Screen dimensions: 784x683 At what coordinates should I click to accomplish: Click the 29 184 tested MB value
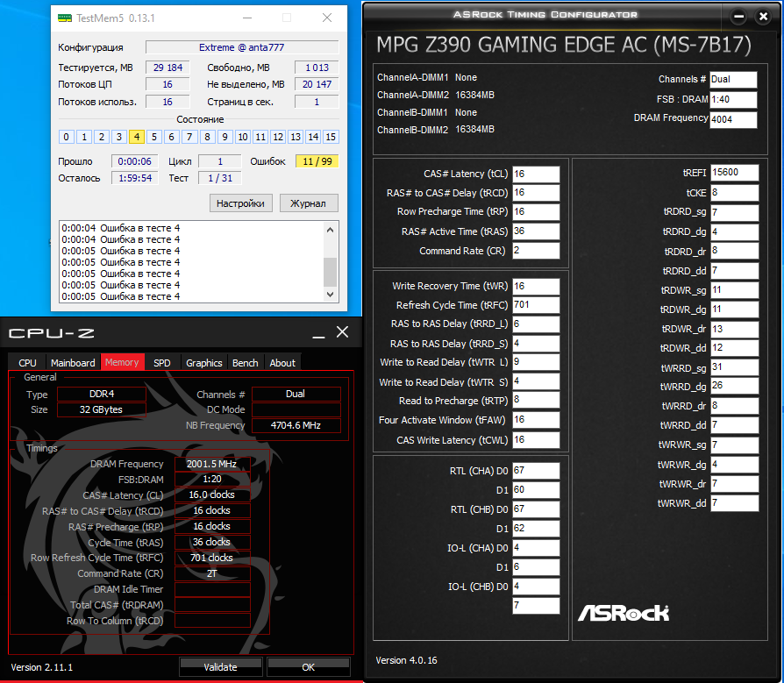point(168,68)
